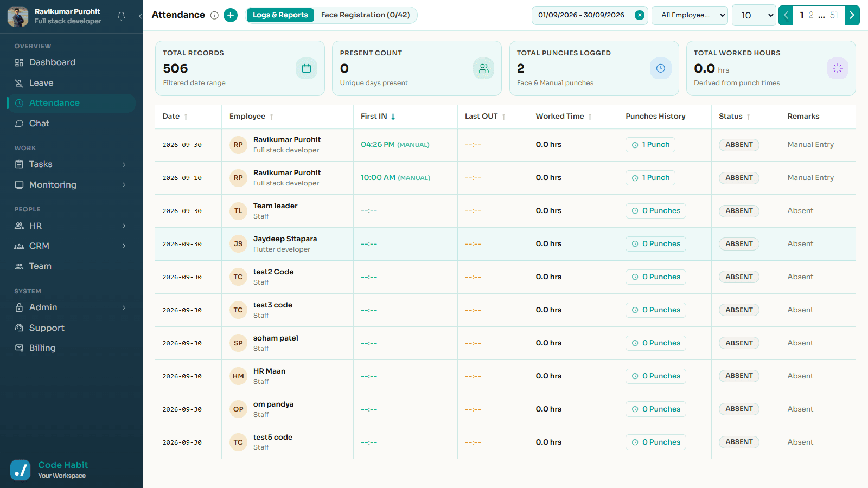Click the date range field 01/09/2026 - 30/09/2026
Screen dimensions: 868x488
[x=583, y=15]
